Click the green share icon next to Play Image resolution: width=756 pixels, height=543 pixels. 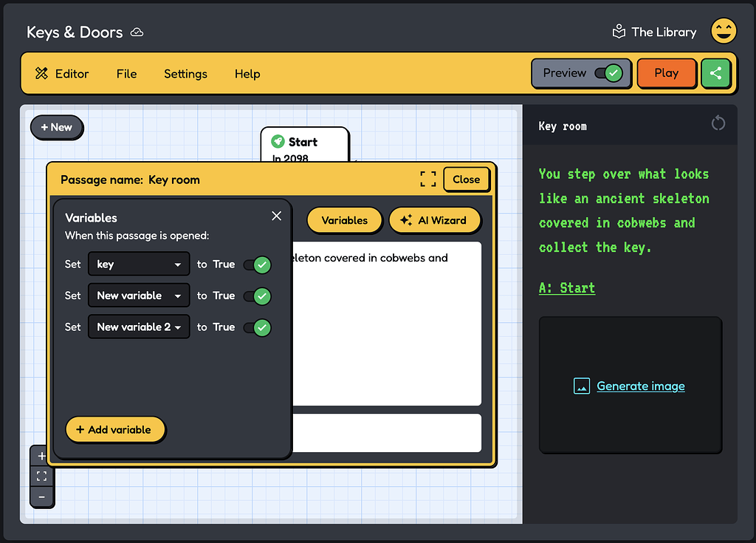(715, 73)
